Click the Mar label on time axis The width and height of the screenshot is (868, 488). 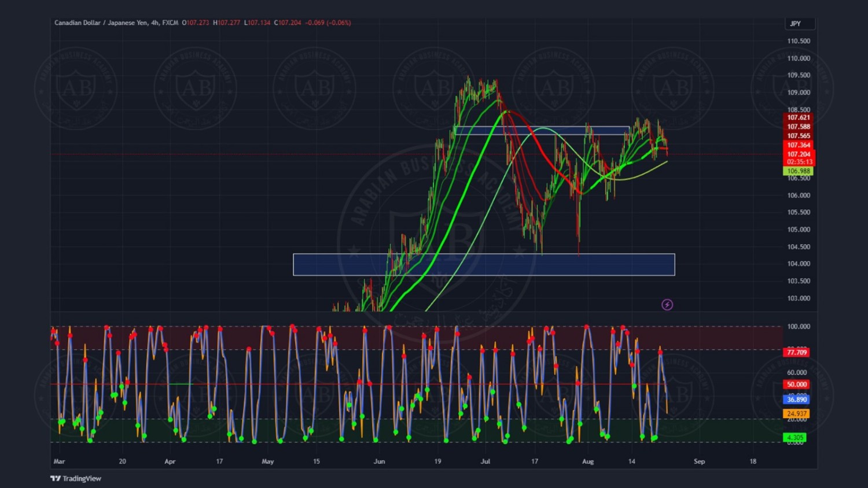click(59, 461)
